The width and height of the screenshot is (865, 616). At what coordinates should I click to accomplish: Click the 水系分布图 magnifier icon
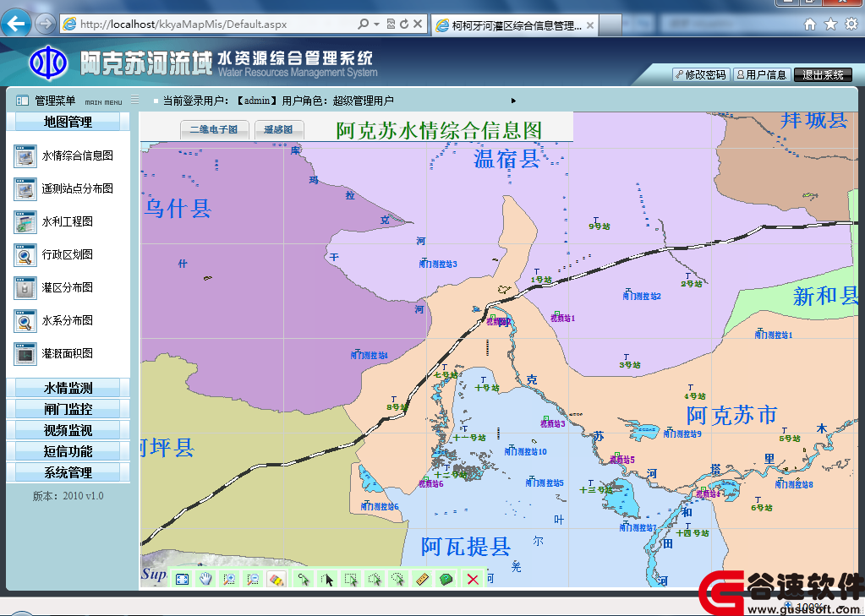(x=25, y=321)
